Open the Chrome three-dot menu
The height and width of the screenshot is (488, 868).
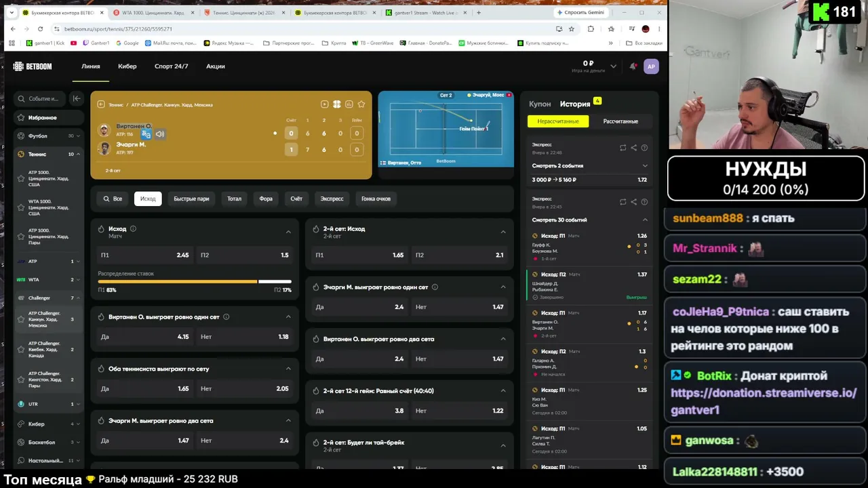659,29
